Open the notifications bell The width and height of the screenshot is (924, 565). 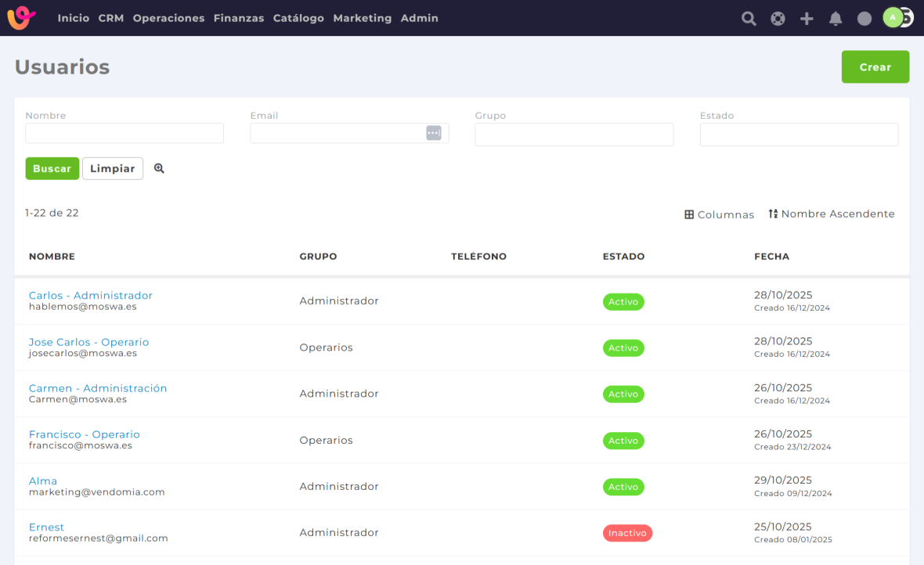836,19
